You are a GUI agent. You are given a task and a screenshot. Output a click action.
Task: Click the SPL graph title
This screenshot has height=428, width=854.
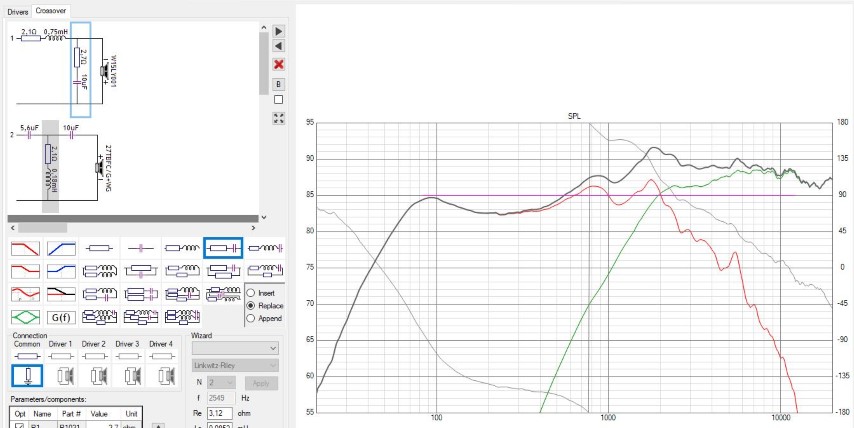click(x=574, y=117)
